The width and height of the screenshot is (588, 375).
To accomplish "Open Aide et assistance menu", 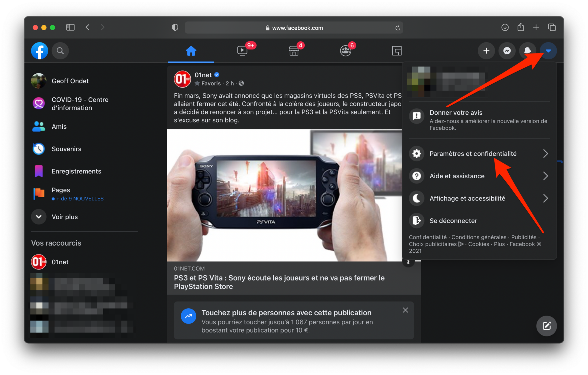I will coord(479,176).
